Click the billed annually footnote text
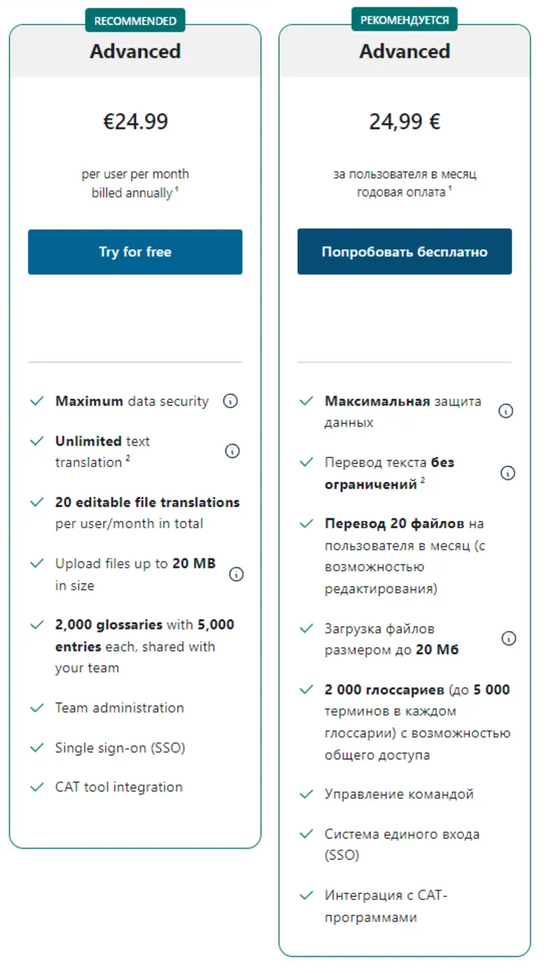This screenshot has height=973, width=560. tap(133, 193)
